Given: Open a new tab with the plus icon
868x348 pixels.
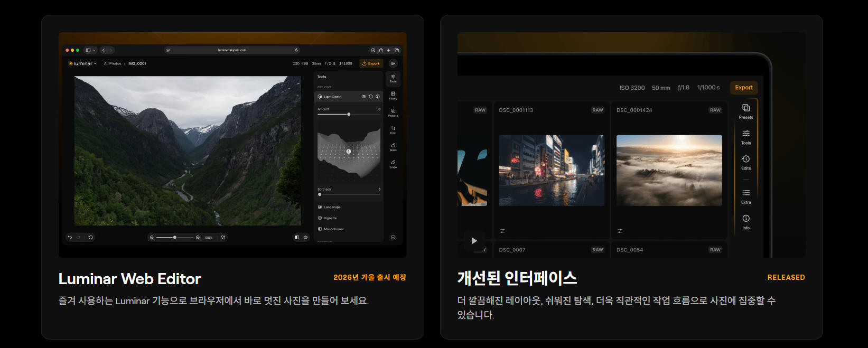Looking at the screenshot, I should point(388,50).
